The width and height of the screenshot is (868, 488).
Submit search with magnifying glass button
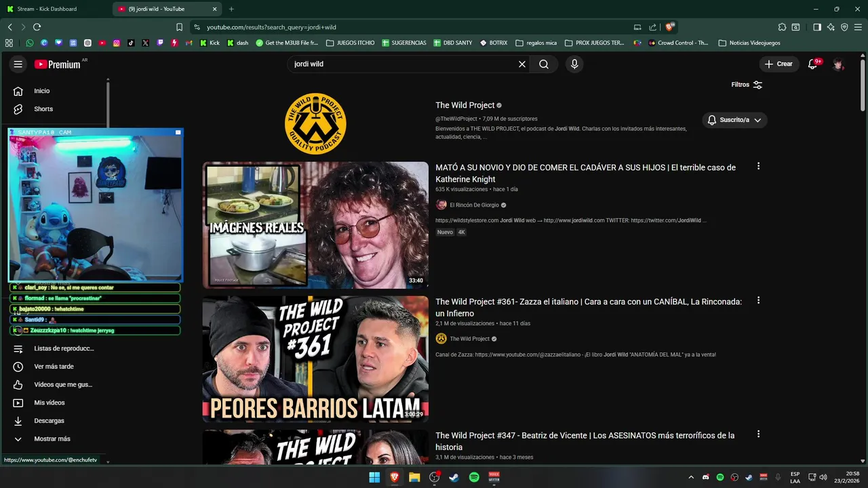(x=544, y=64)
